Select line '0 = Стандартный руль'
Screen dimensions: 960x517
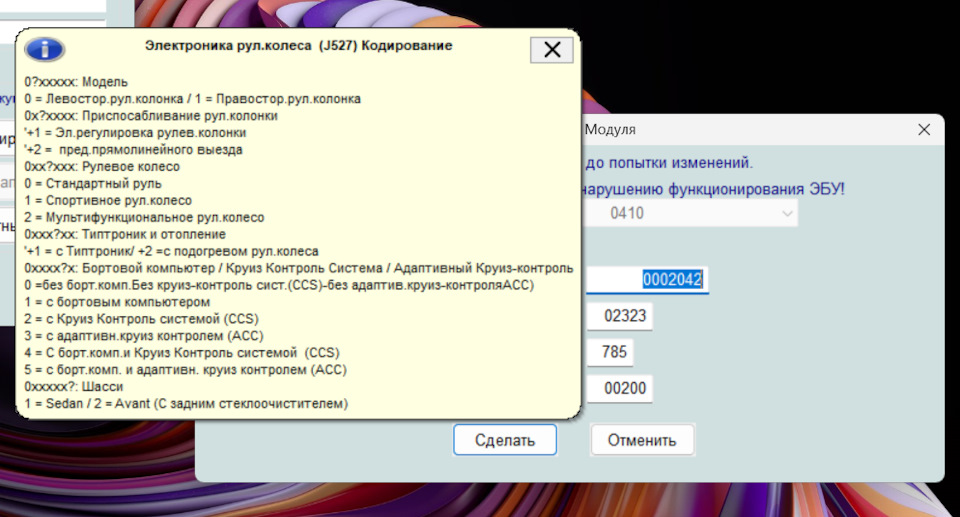pos(92,184)
